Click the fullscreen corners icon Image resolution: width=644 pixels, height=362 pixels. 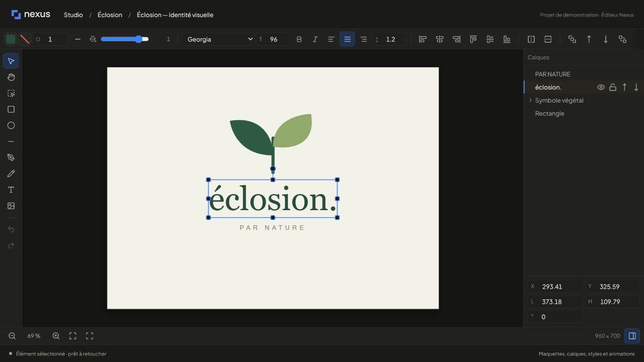(x=90, y=336)
